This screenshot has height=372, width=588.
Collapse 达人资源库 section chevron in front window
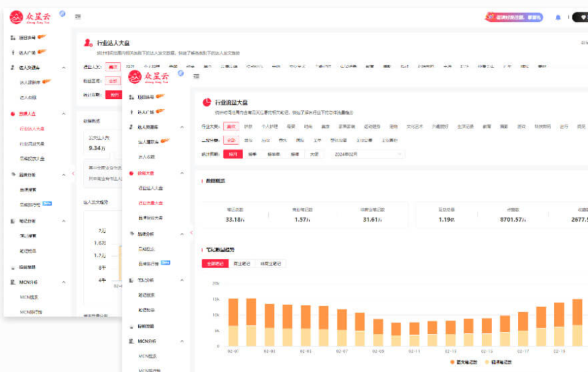point(182,127)
